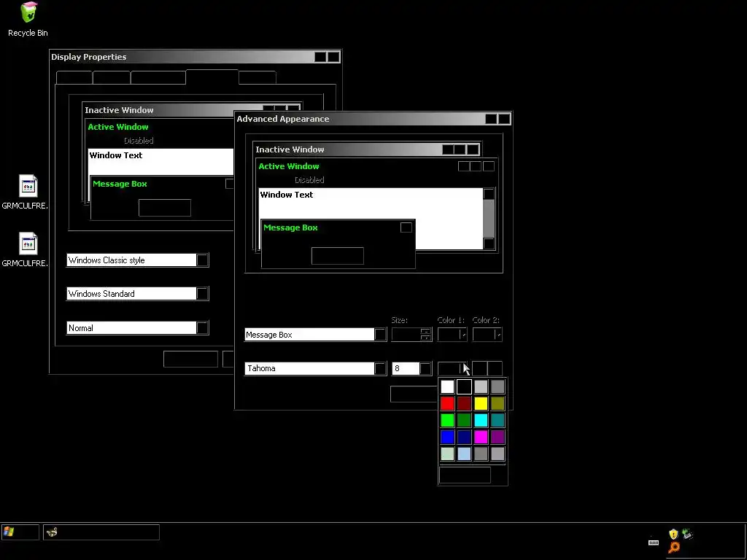Pick the purple color swatch
The image size is (747, 560).
498,437
